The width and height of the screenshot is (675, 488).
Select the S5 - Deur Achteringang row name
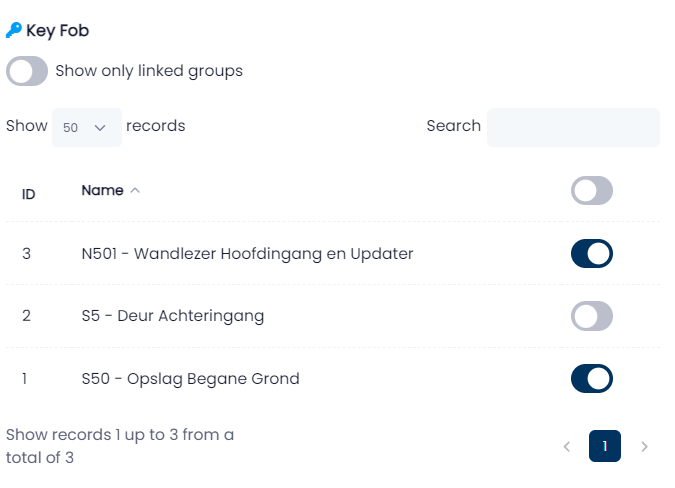[173, 316]
